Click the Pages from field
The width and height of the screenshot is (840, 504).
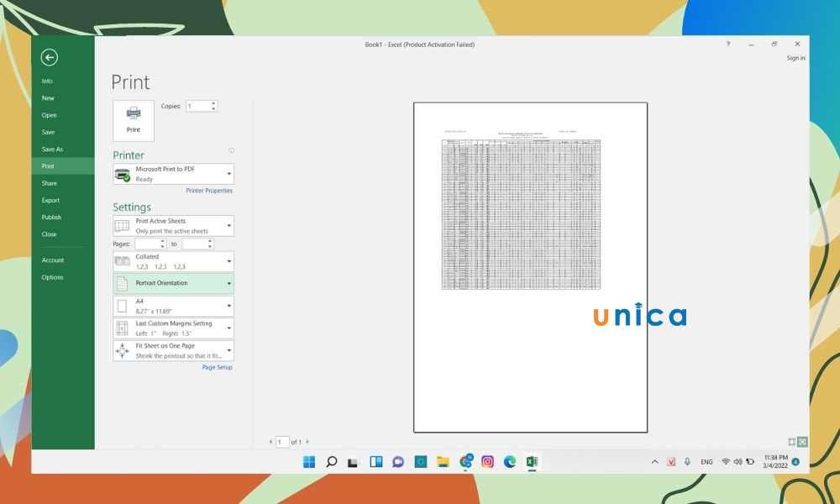(147, 244)
